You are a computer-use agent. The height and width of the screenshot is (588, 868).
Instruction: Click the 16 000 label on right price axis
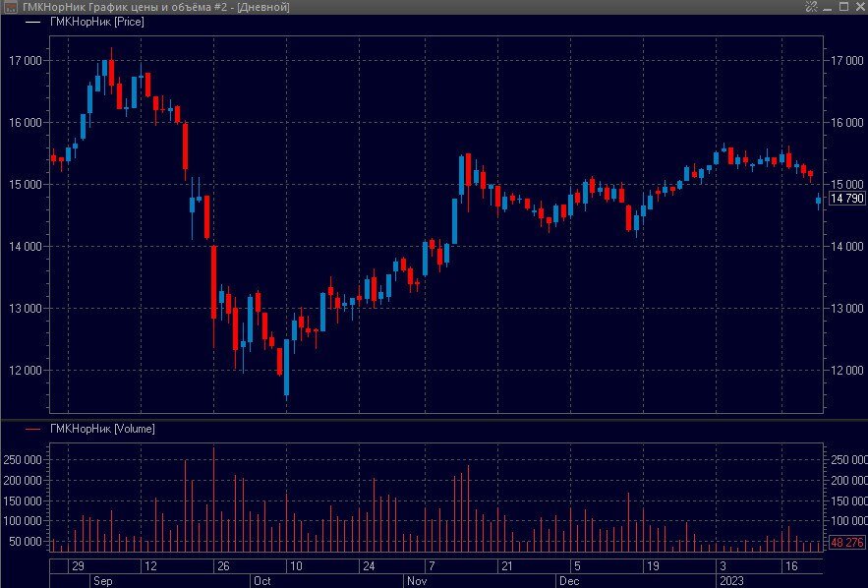tap(847, 123)
